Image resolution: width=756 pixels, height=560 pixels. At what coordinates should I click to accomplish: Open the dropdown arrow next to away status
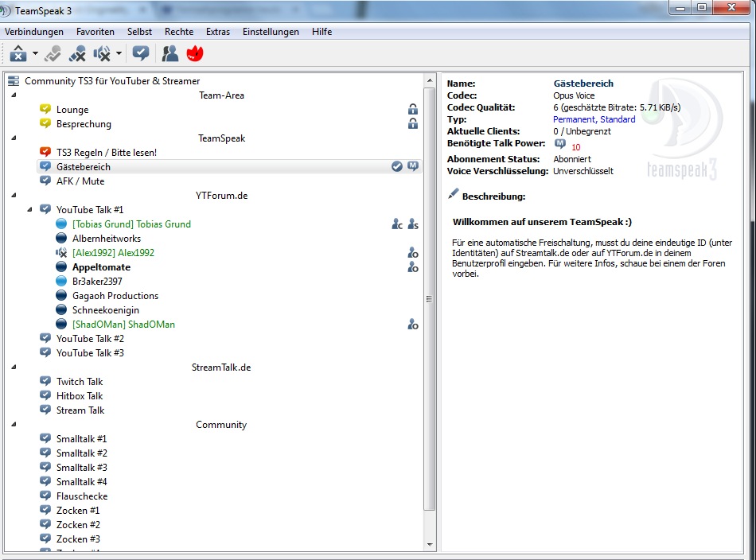click(36, 55)
